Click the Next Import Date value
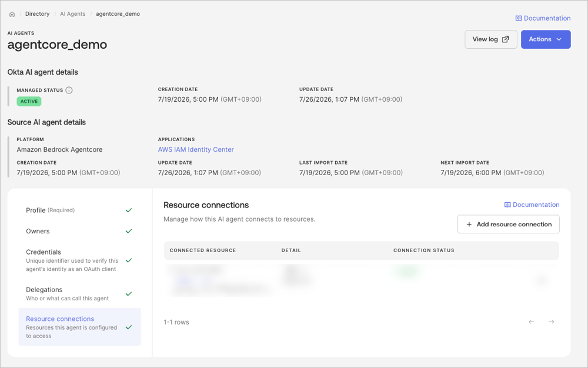This screenshot has width=588, height=368. (x=492, y=173)
